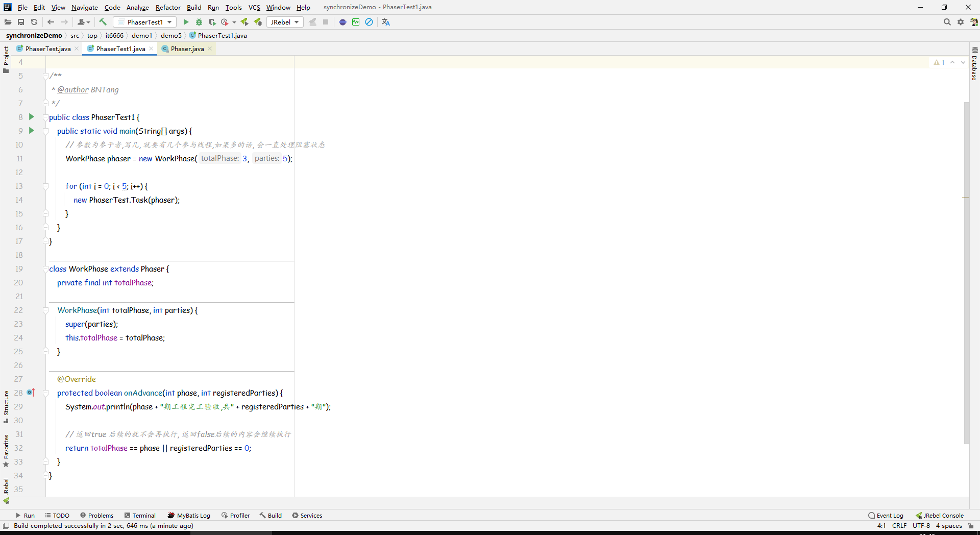Run with Coverage shield icon
The width and height of the screenshot is (980, 535).
[x=212, y=22]
